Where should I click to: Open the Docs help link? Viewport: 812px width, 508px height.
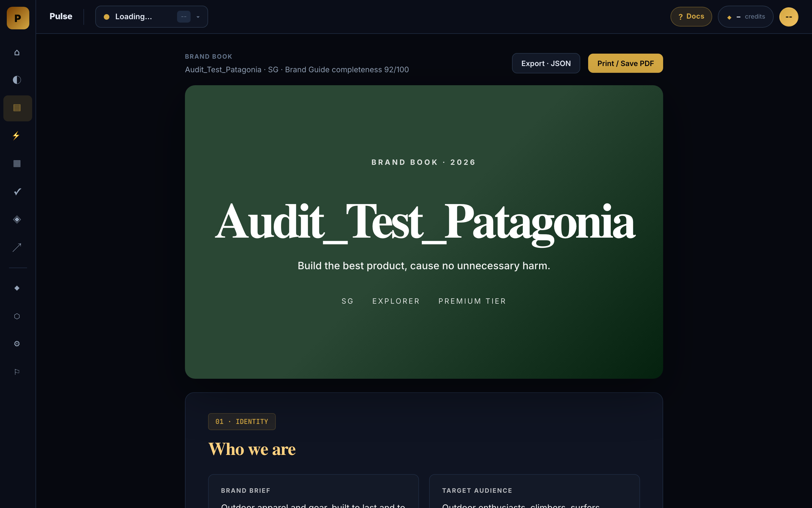(x=691, y=16)
